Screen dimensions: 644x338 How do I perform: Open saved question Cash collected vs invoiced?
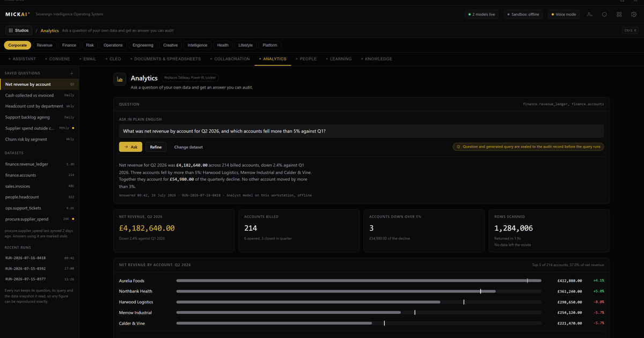point(39,95)
